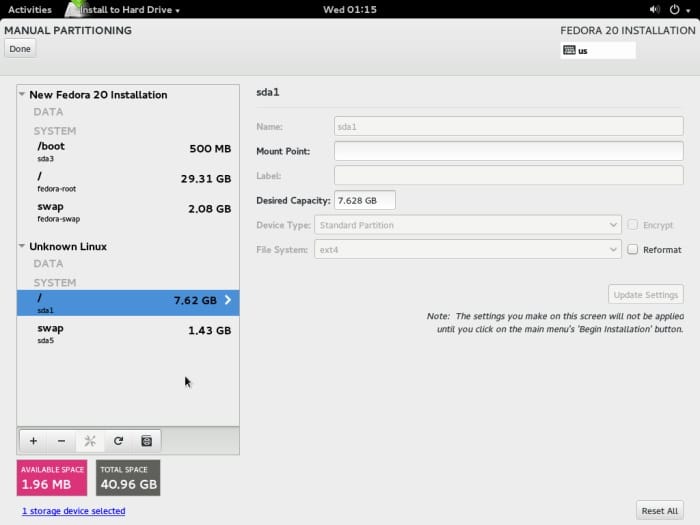The width and height of the screenshot is (700, 525).
Task: Collapse the New Fedora 20 Installation group
Action: coord(22,94)
